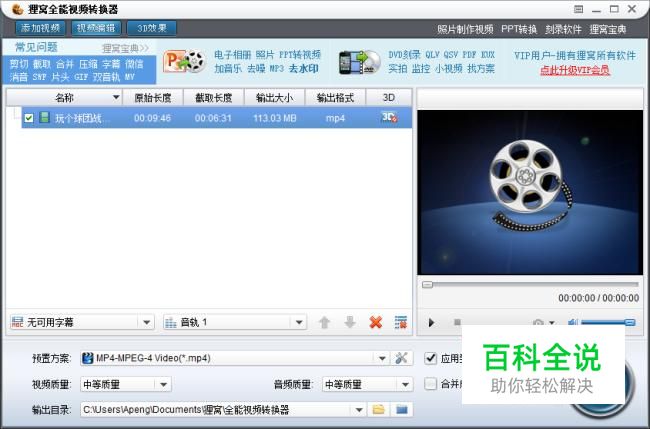Expand the 音轨 1 audio track dropdown
650x429 pixels.
coord(299,322)
